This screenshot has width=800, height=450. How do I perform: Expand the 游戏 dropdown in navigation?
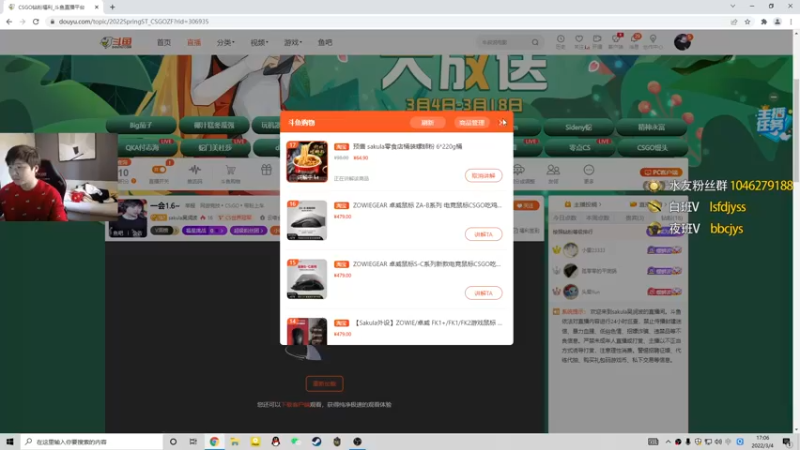point(293,42)
